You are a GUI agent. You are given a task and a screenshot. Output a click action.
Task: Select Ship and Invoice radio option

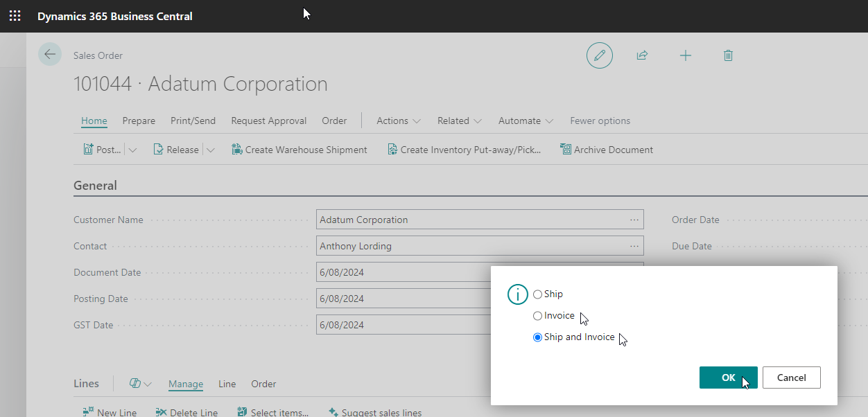click(x=537, y=337)
